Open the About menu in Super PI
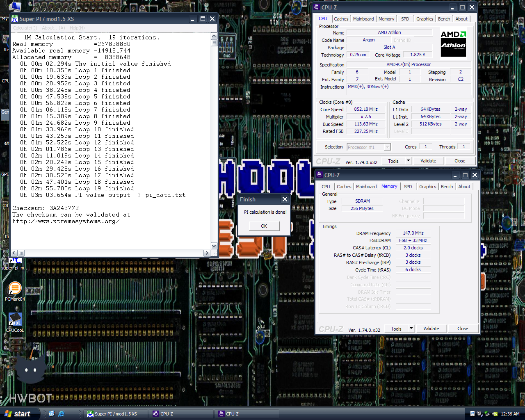 (x=53, y=28)
